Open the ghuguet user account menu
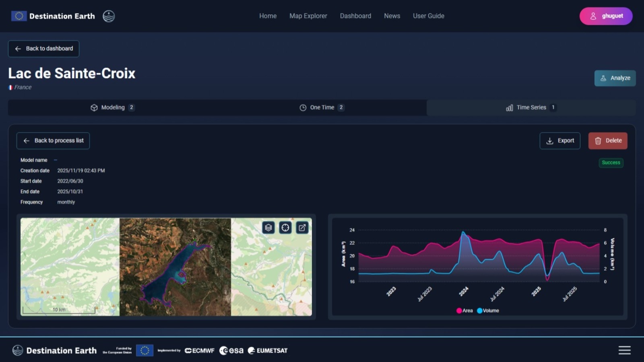644x362 pixels. (606, 16)
